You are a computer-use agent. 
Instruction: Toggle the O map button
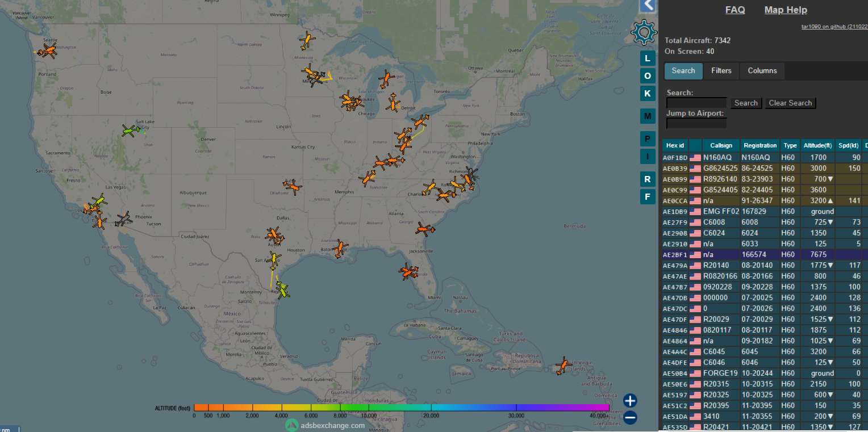click(x=647, y=76)
